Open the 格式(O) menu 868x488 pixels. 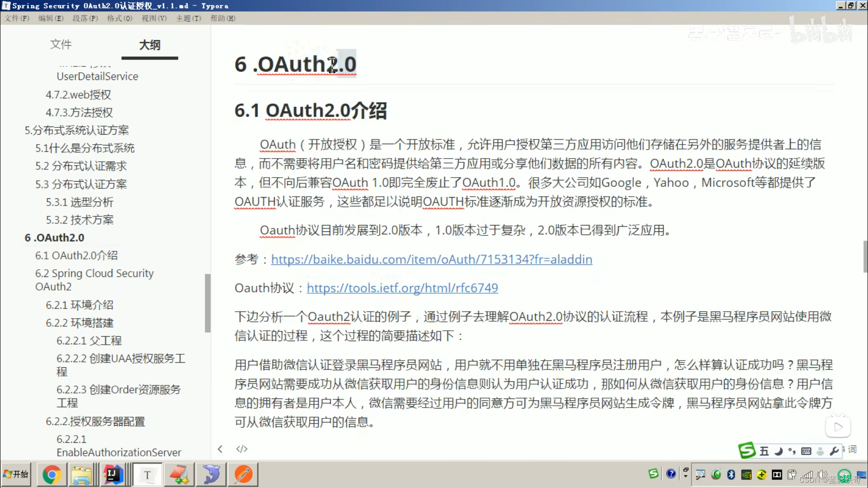tap(120, 18)
